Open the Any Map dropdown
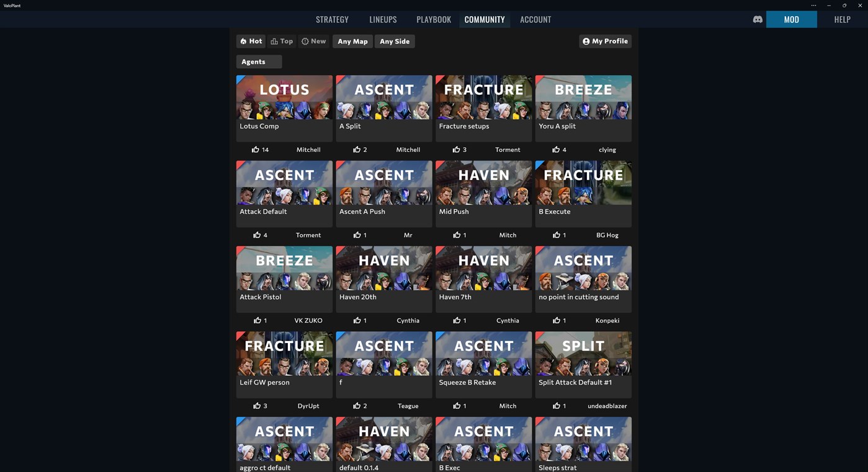 coord(352,41)
